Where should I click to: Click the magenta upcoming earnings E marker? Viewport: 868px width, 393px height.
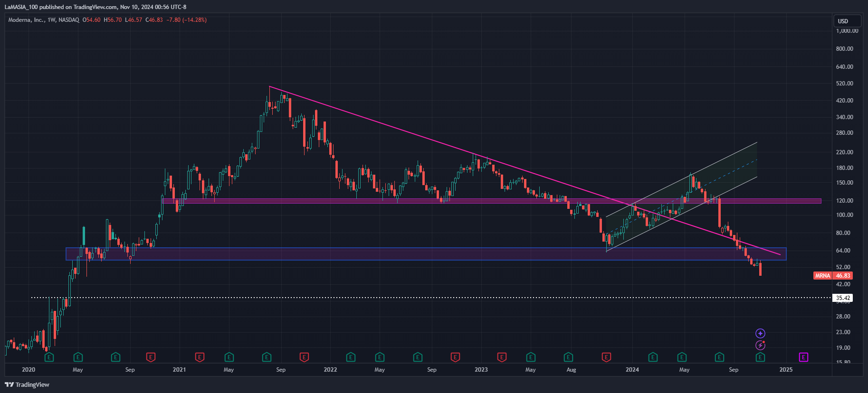tap(803, 357)
